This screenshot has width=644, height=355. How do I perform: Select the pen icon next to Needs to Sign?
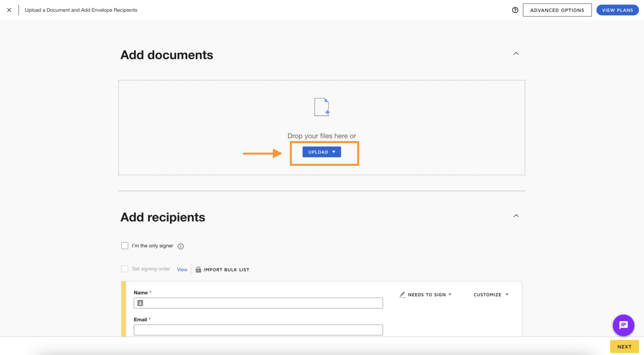click(x=402, y=295)
